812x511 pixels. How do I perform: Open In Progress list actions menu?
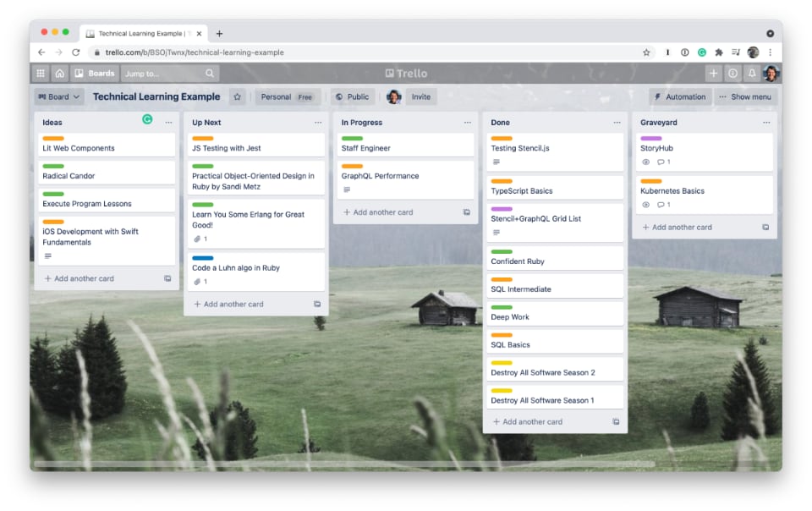click(468, 123)
